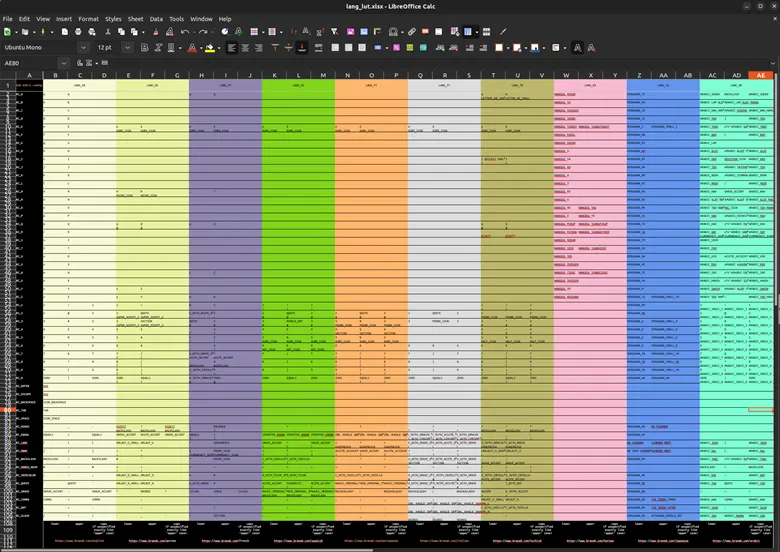
Task: Insert a chart via toolbar icon
Action: click(x=364, y=32)
